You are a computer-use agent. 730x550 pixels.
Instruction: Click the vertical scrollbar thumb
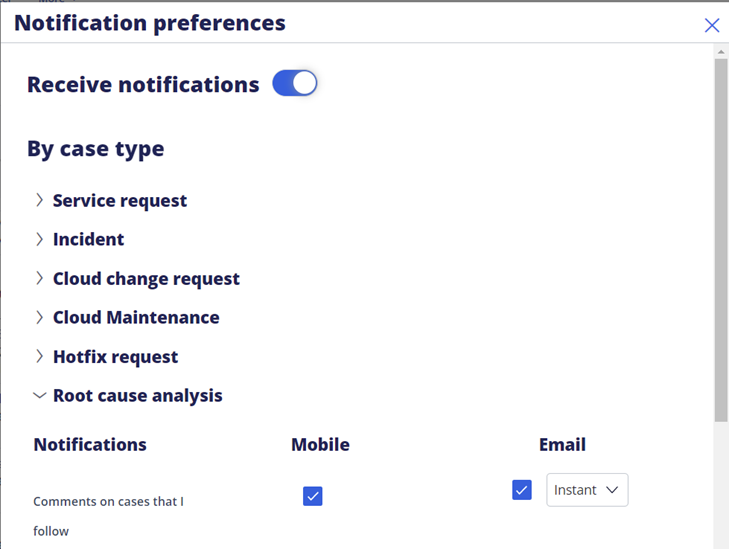tap(721, 240)
